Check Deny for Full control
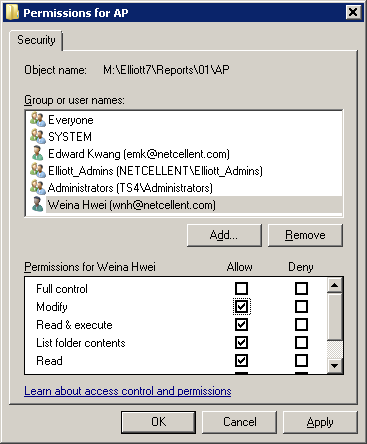 (301, 288)
